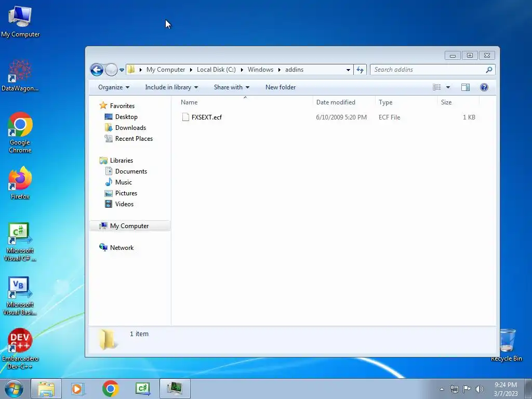Select Favorites in navigation pane
The width and height of the screenshot is (532, 399).
tap(122, 106)
